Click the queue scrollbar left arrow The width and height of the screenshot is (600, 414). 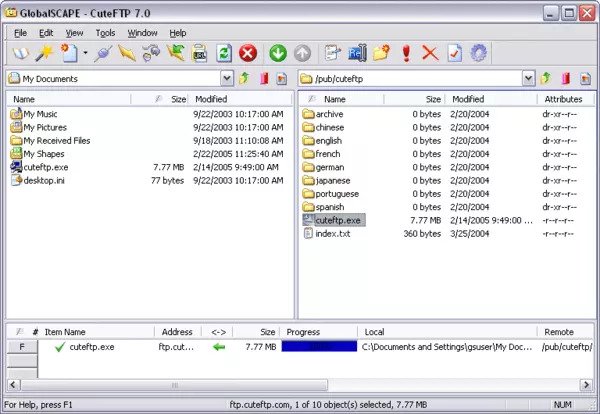[x=13, y=385]
